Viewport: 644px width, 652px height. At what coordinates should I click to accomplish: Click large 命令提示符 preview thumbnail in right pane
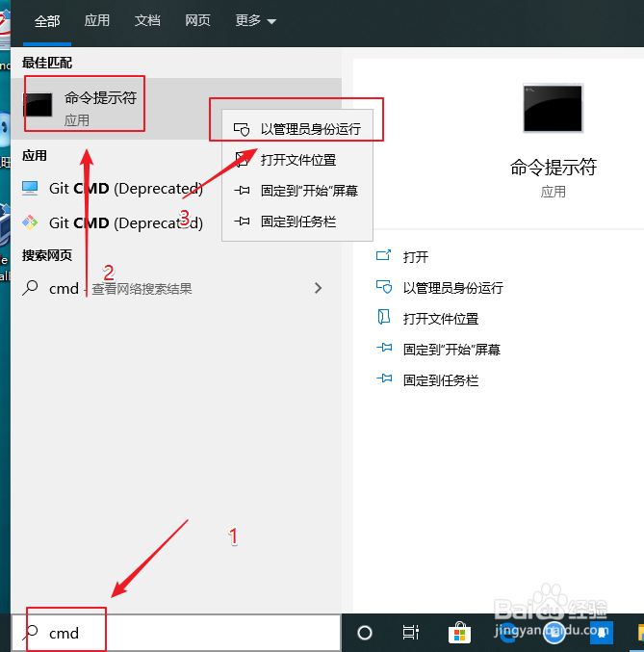553,108
